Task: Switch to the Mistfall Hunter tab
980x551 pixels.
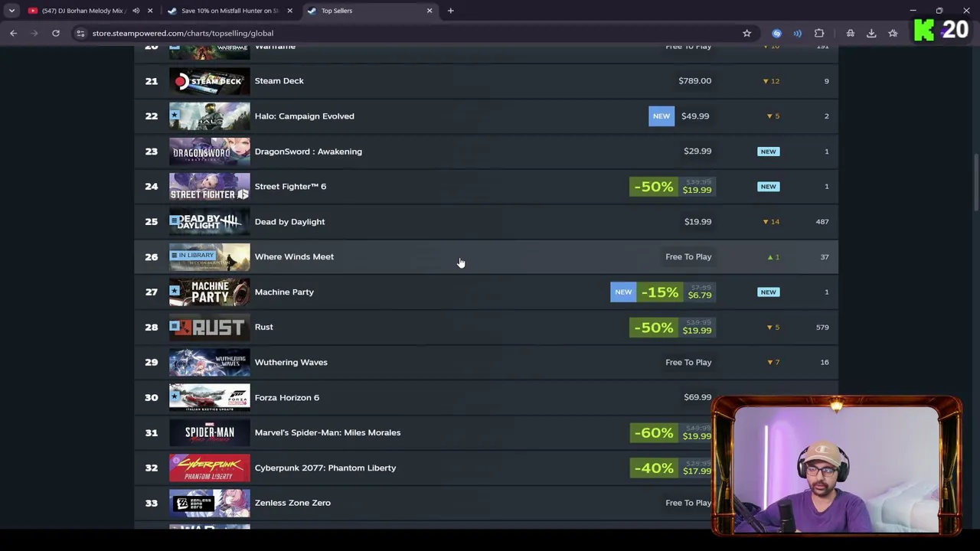Action: pos(230,11)
